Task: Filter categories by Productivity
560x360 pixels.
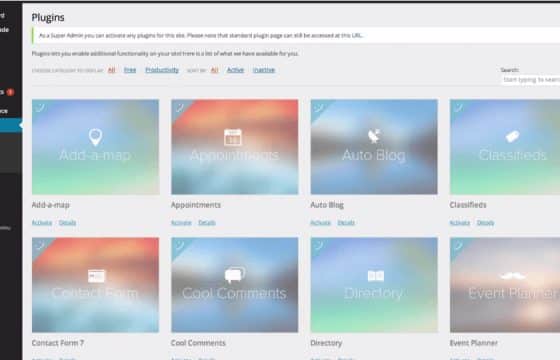Action: pos(162,70)
